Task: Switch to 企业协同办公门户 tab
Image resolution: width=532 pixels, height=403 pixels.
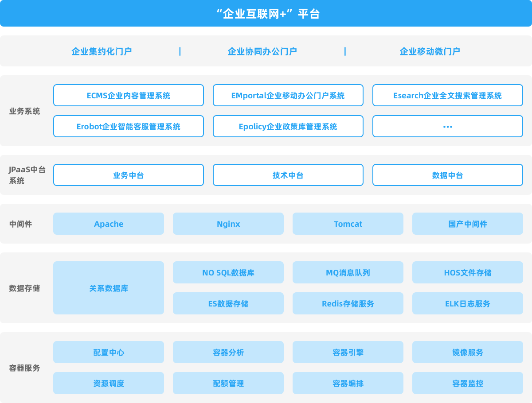Action: 262,51
